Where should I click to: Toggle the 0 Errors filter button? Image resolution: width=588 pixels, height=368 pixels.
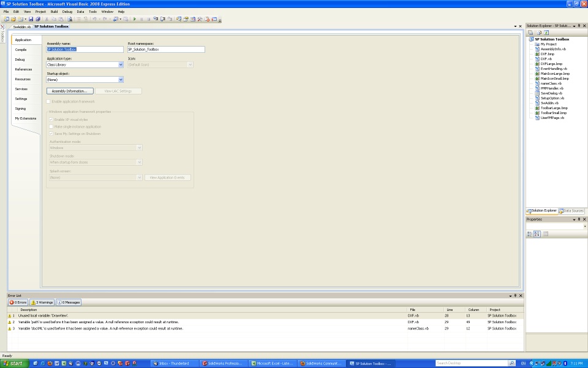point(18,302)
